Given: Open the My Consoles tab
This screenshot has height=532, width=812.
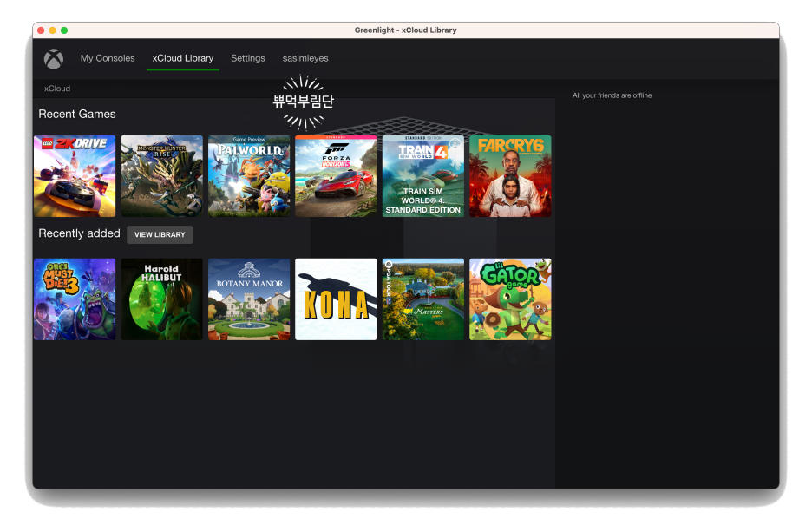Looking at the screenshot, I should pyautogui.click(x=108, y=58).
